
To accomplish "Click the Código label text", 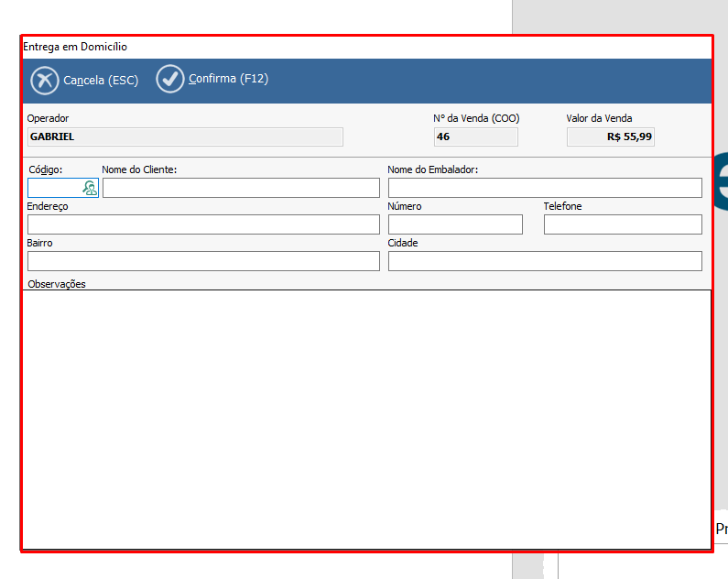I will click(46, 169).
